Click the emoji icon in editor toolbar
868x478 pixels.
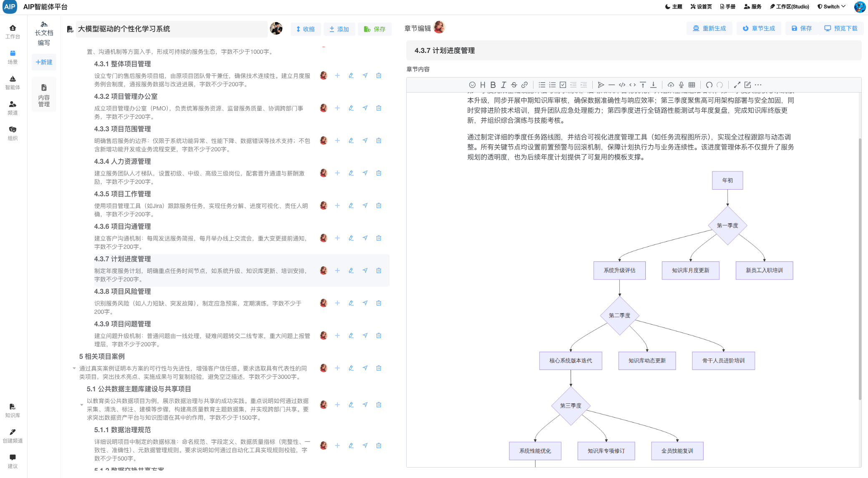472,85
